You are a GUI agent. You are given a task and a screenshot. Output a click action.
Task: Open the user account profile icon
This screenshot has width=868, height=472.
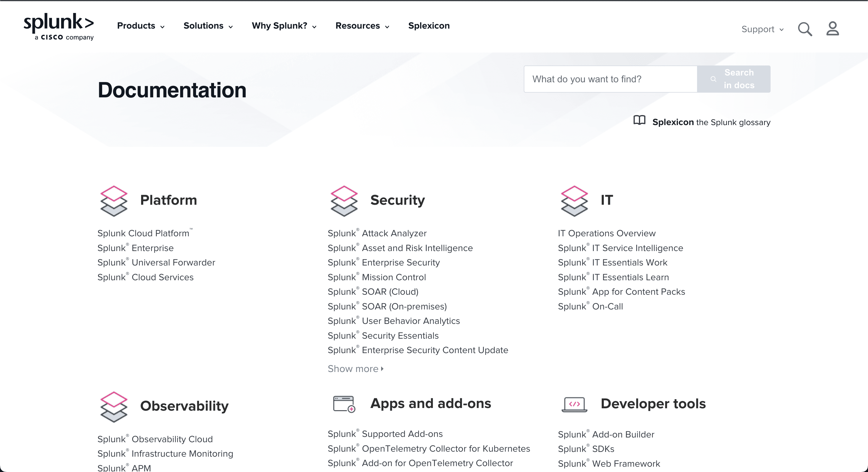[x=832, y=29]
